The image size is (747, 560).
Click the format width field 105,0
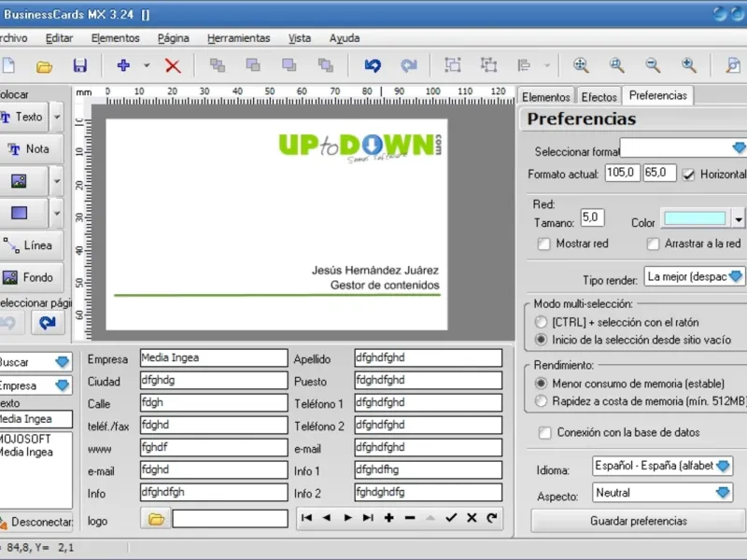point(622,173)
